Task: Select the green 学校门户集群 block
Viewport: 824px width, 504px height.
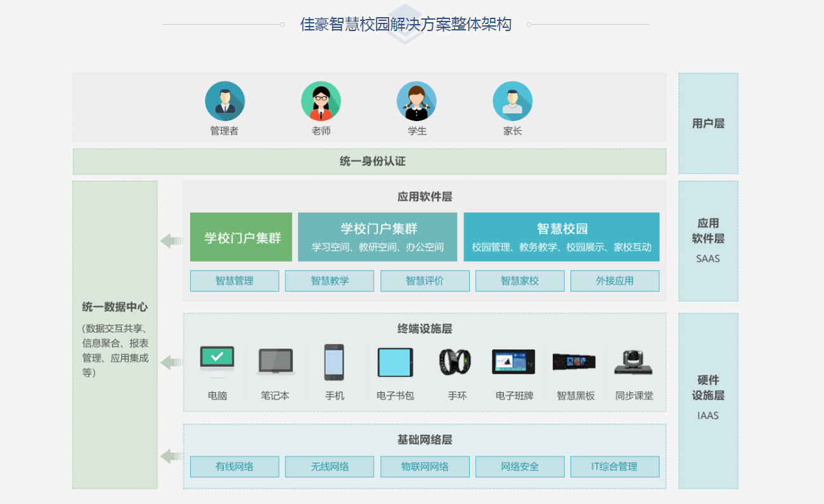Action: [241, 237]
